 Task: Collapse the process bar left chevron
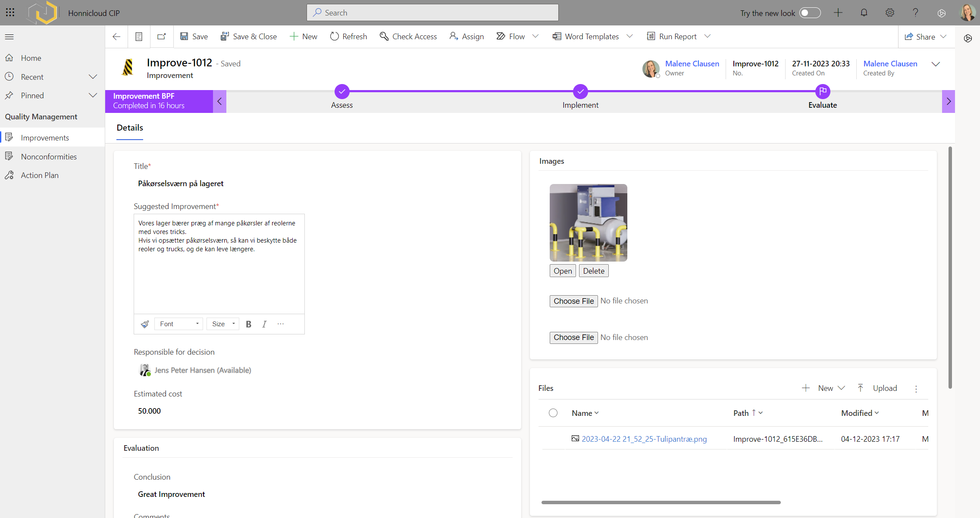(219, 102)
